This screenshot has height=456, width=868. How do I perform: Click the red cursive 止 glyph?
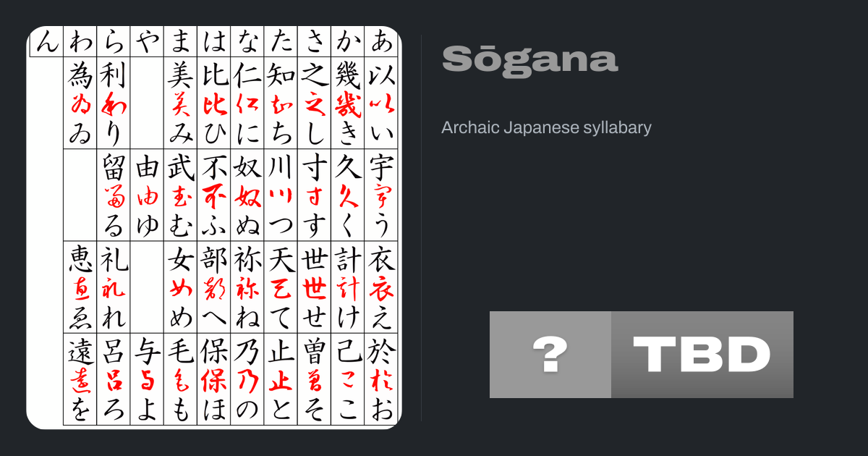pyautogui.click(x=281, y=380)
